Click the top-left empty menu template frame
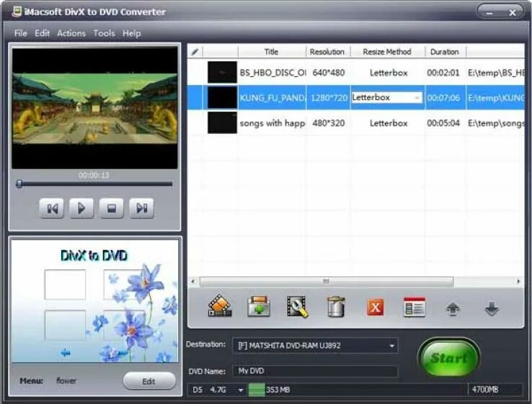 65,284
